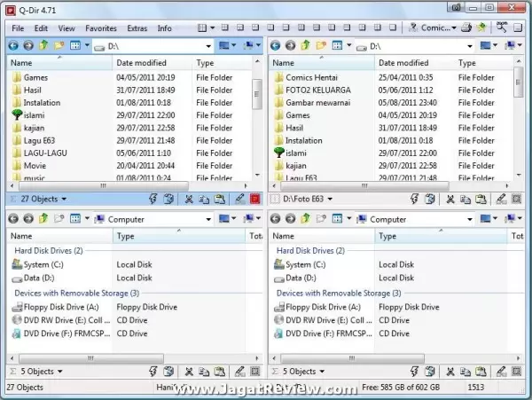Click the pencil edit icon in bottom-left pane status bar
This screenshot has height=400, width=532.
pos(239,372)
